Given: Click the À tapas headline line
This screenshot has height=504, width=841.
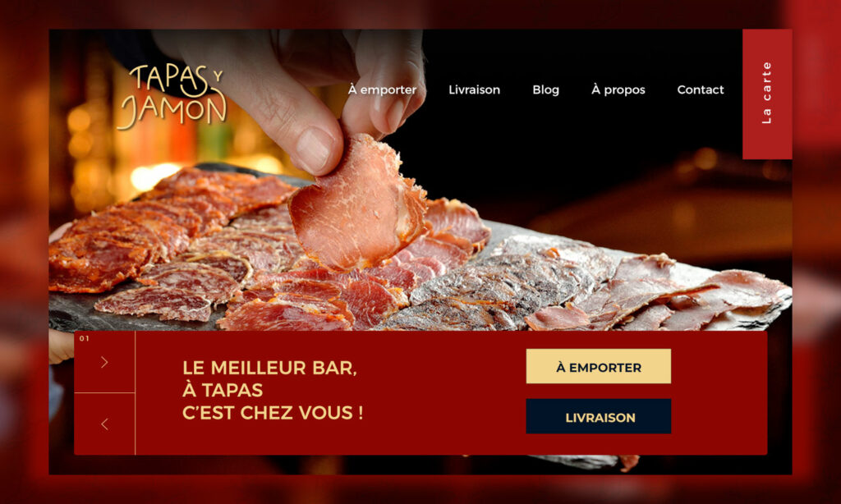Looking at the screenshot, I should pos(223,391).
